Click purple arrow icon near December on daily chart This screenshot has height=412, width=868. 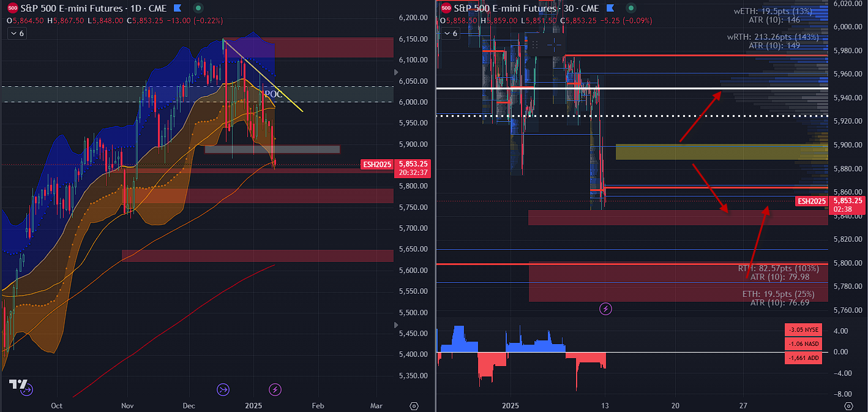(x=223, y=389)
